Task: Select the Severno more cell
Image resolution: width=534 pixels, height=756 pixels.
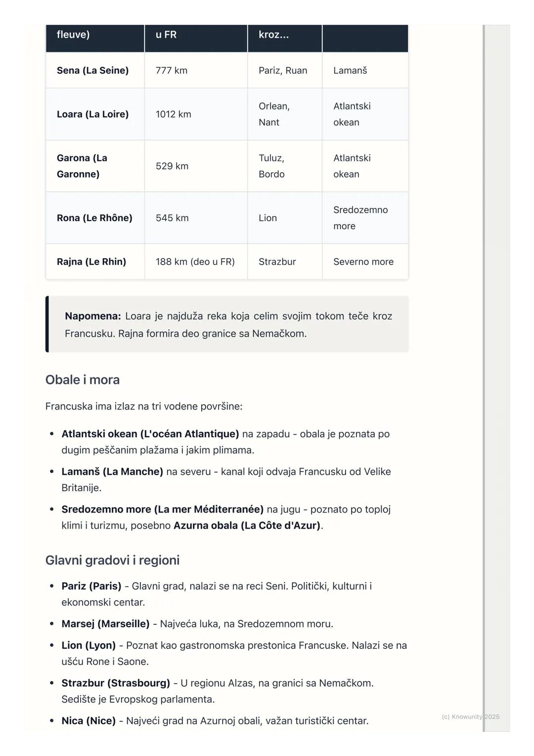Action: 363,262
